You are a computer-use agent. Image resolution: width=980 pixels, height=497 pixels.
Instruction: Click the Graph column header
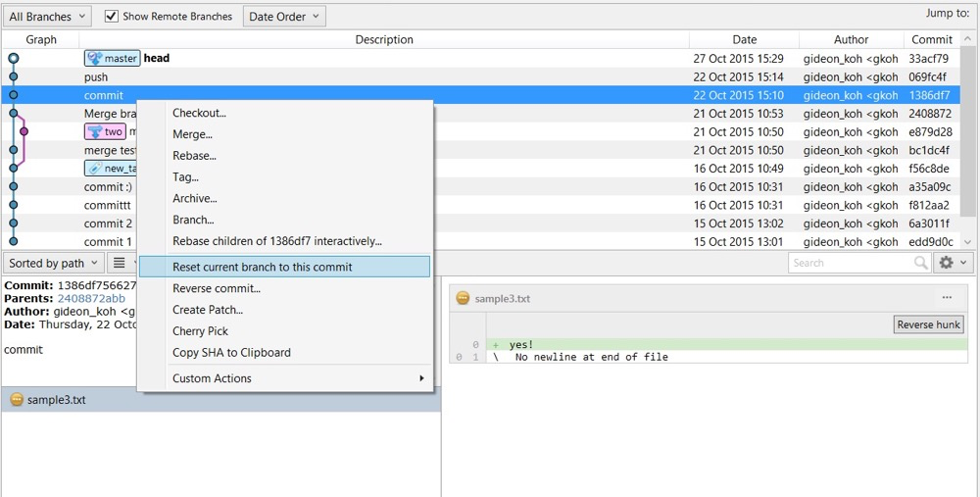[40, 39]
